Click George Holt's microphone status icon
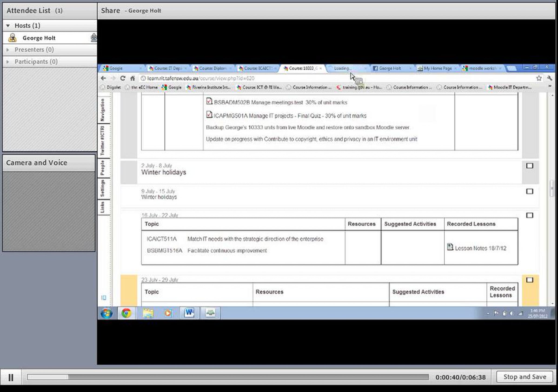 click(x=93, y=38)
